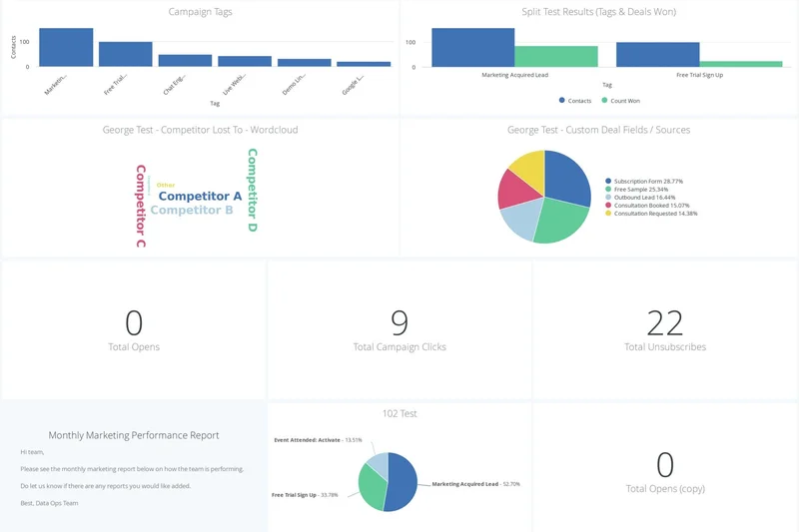Select the Outbound Lead legend entry
Image resolution: width=799 pixels, height=532 pixels.
pyautogui.click(x=644, y=197)
